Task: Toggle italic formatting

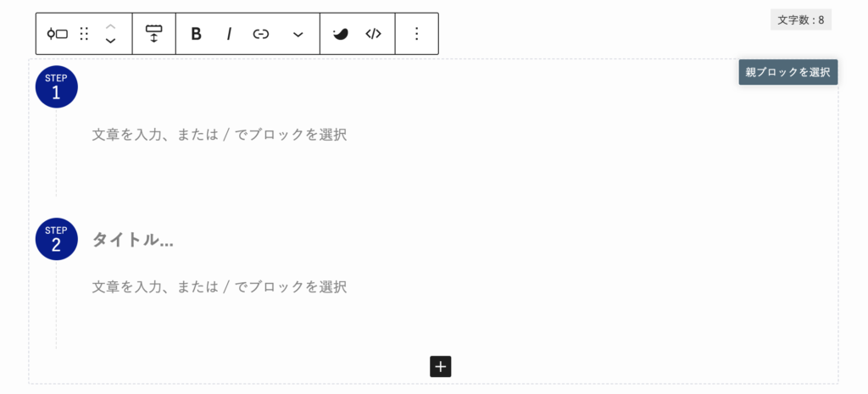Action: pos(229,34)
